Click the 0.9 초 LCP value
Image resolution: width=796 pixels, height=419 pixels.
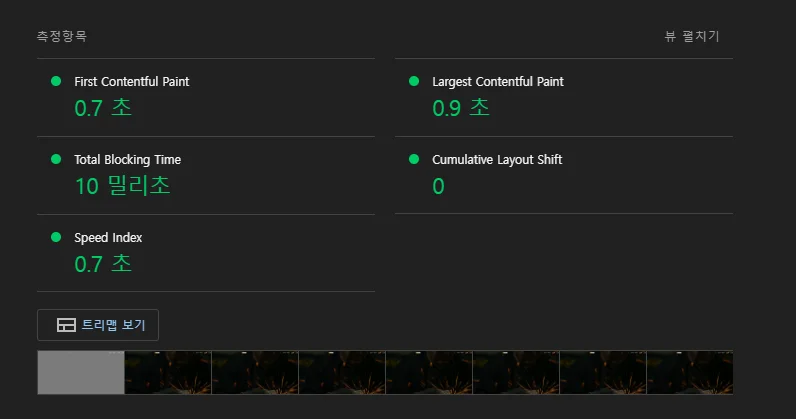point(460,108)
